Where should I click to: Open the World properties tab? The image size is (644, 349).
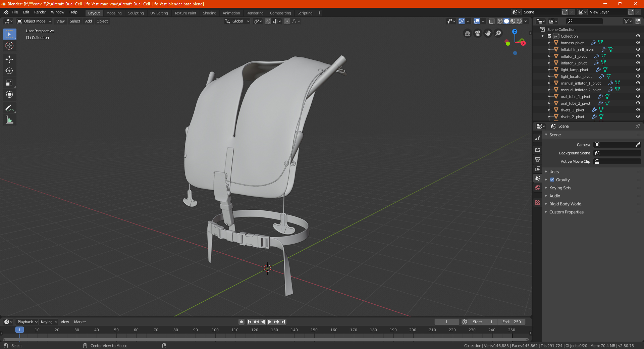coord(538,188)
